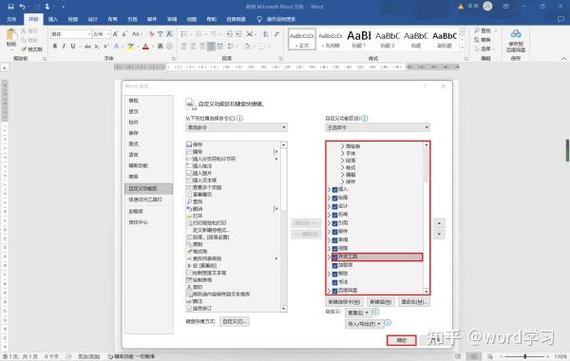Click the keyboard shortcuts 自定义 button
This screenshot has height=361, width=570.
pyautogui.click(x=234, y=322)
